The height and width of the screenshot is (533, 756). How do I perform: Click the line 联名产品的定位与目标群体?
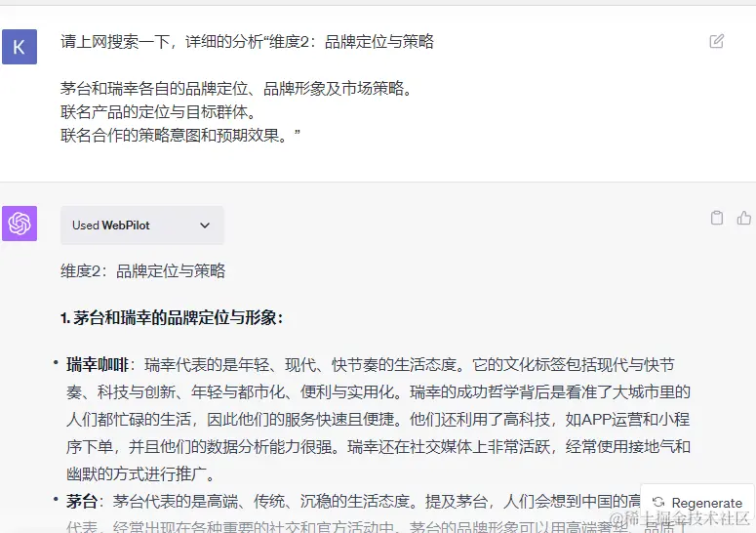(158, 112)
